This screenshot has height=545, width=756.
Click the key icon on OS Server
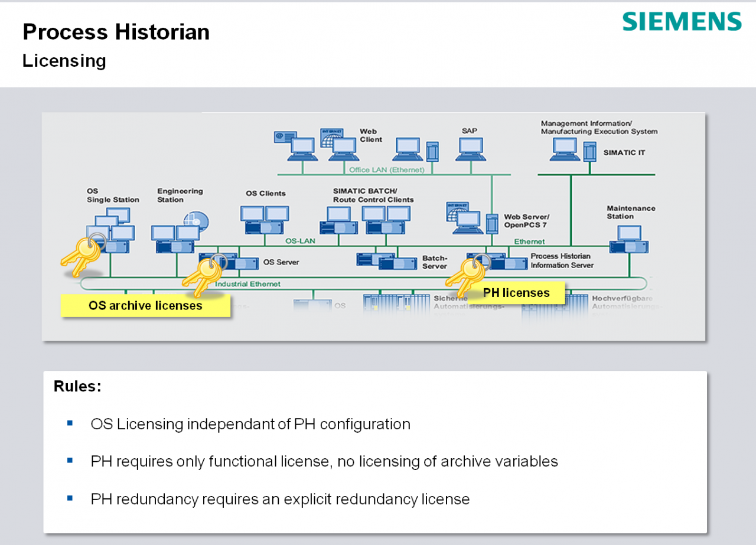tap(205, 275)
